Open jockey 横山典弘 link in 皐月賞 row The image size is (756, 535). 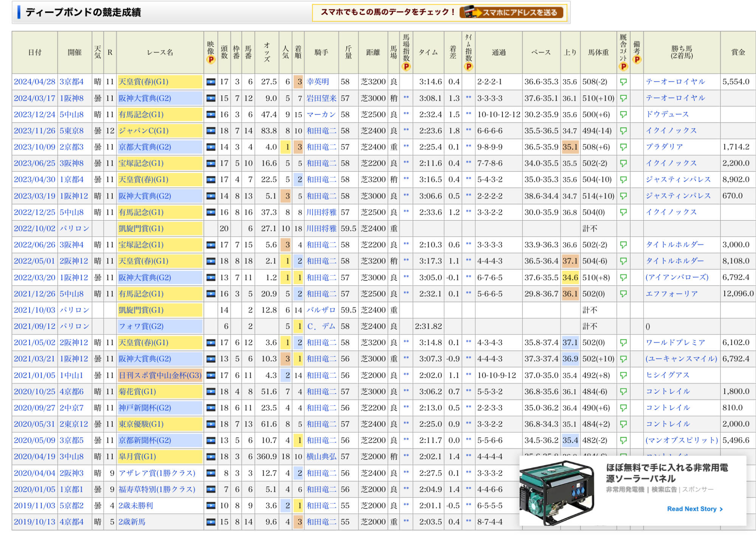[x=321, y=457]
